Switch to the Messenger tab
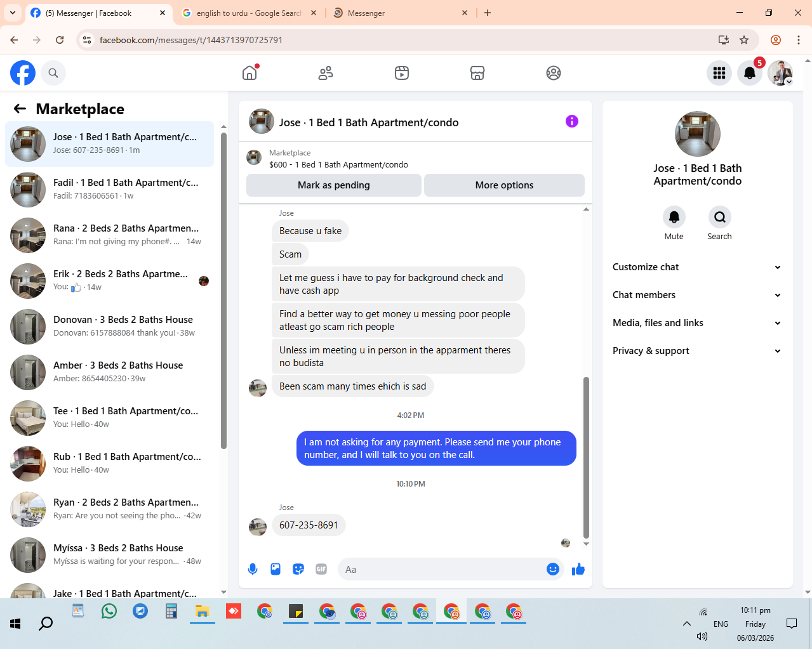The height and width of the screenshot is (649, 812). click(x=402, y=13)
